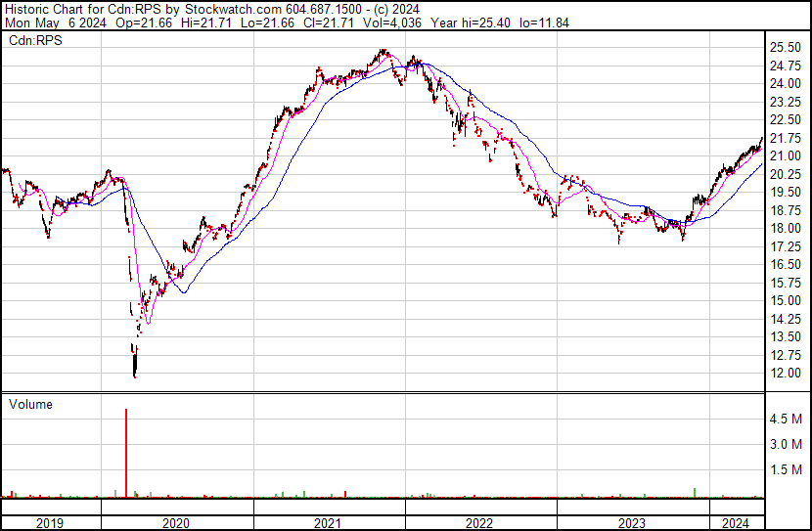The height and width of the screenshot is (531, 812).
Task: Click the 21.75 price axis label
Action: click(x=786, y=138)
